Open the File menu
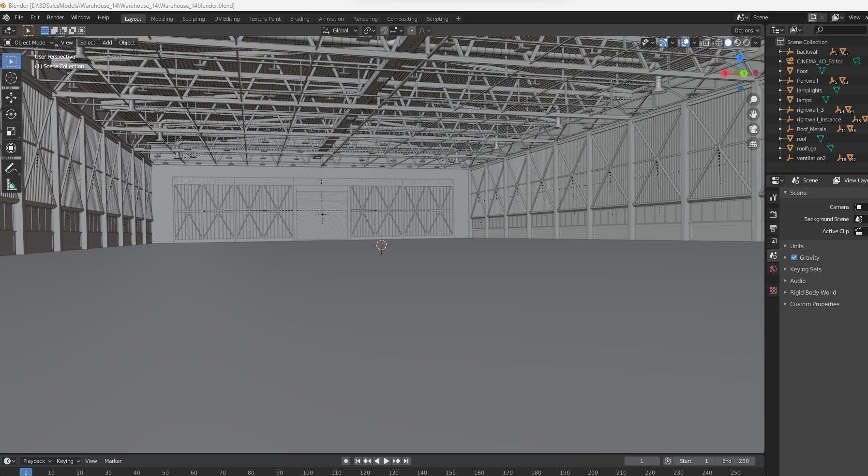Image resolution: width=868 pixels, height=476 pixels. point(19,17)
